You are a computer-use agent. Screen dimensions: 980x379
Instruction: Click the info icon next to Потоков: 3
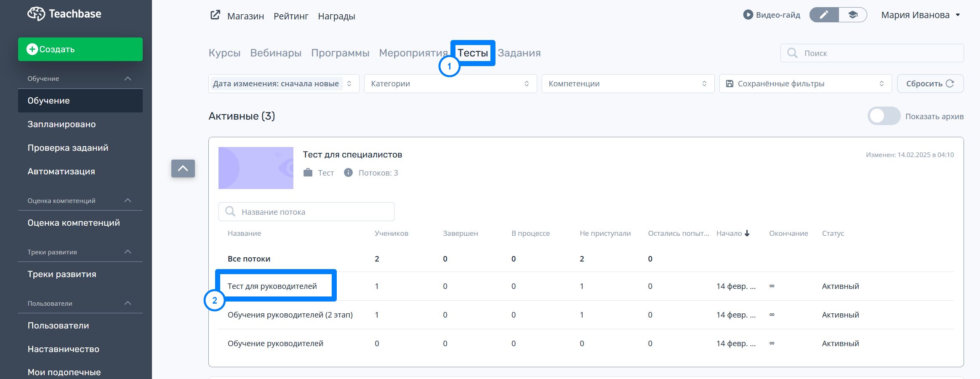pos(348,173)
